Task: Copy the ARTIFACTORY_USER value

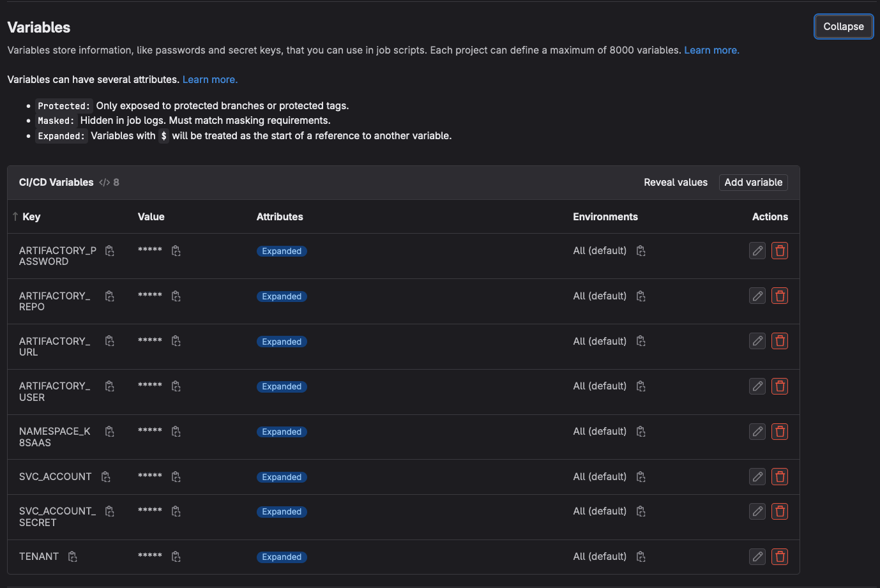Action: tap(176, 386)
